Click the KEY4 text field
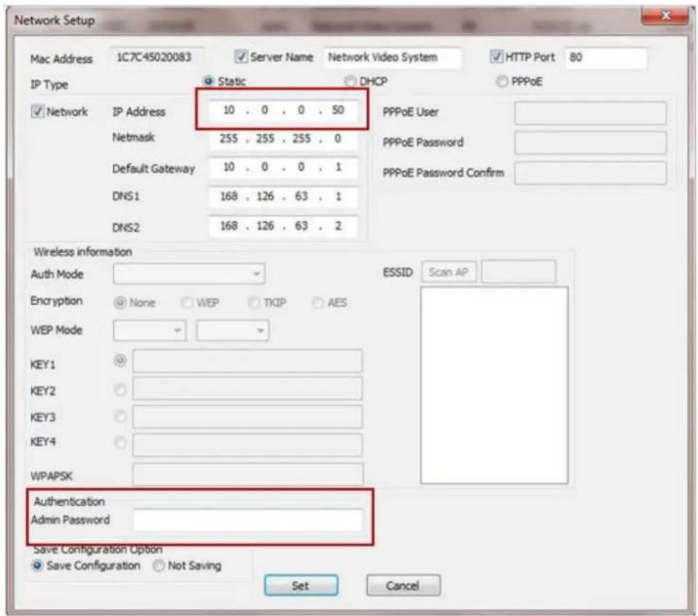Viewport: 698px width, 616px height. [x=248, y=445]
